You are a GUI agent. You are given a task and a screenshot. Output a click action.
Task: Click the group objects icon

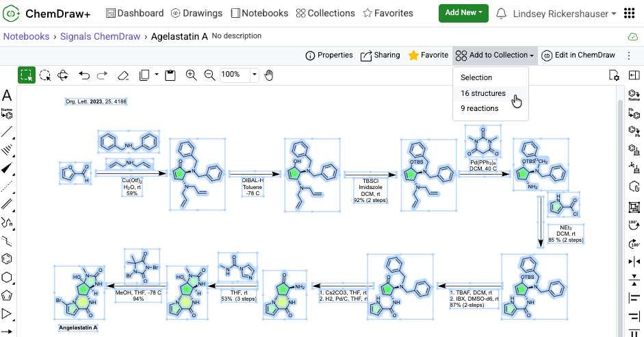point(634,207)
